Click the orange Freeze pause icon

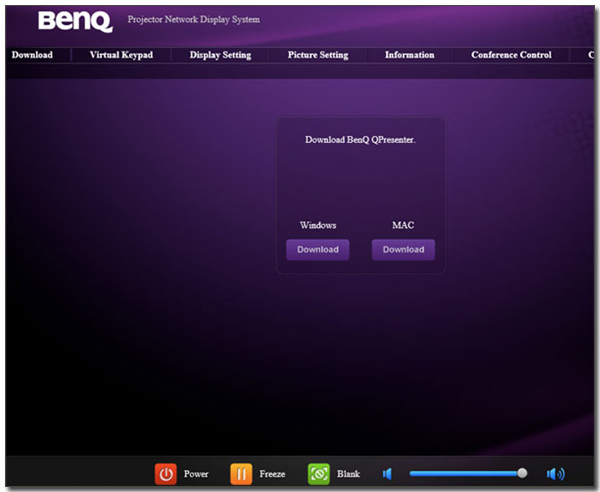(x=241, y=474)
